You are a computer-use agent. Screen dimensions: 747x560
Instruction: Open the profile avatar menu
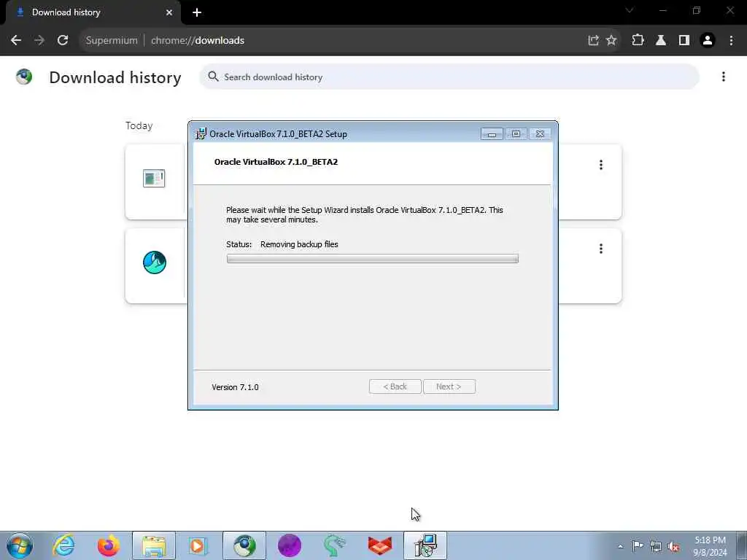708,41
